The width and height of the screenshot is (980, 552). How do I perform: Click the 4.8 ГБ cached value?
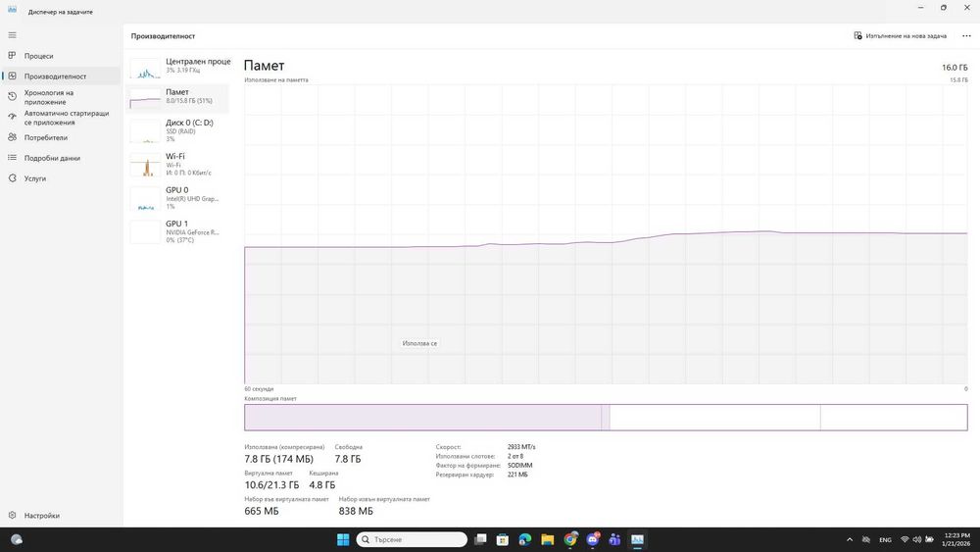[321, 484]
